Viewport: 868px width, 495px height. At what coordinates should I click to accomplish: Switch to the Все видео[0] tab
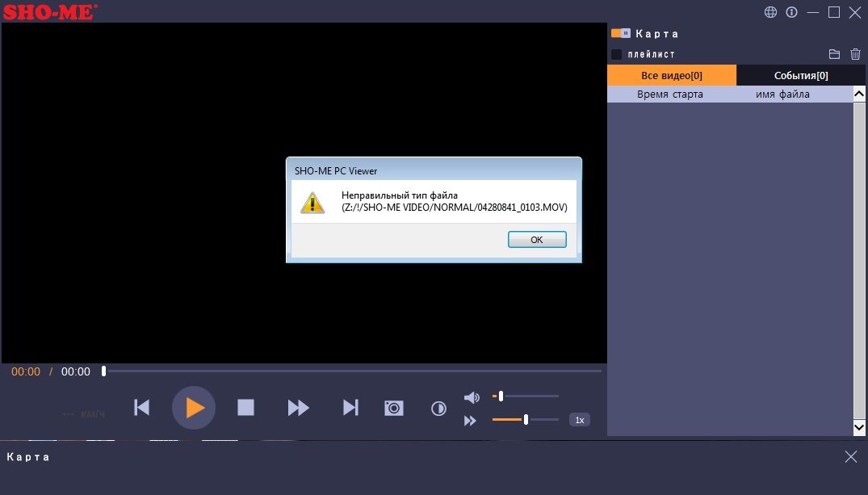[671, 75]
